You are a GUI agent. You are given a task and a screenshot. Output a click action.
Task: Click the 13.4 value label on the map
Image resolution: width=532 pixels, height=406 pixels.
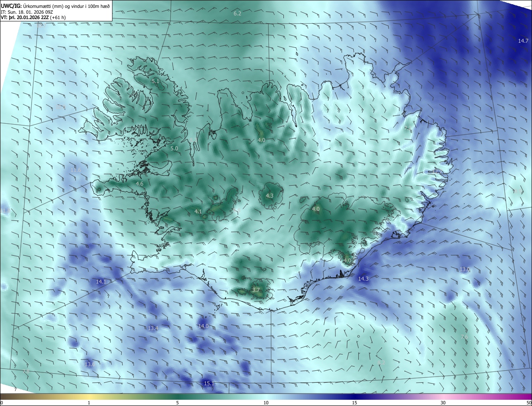[153, 328]
